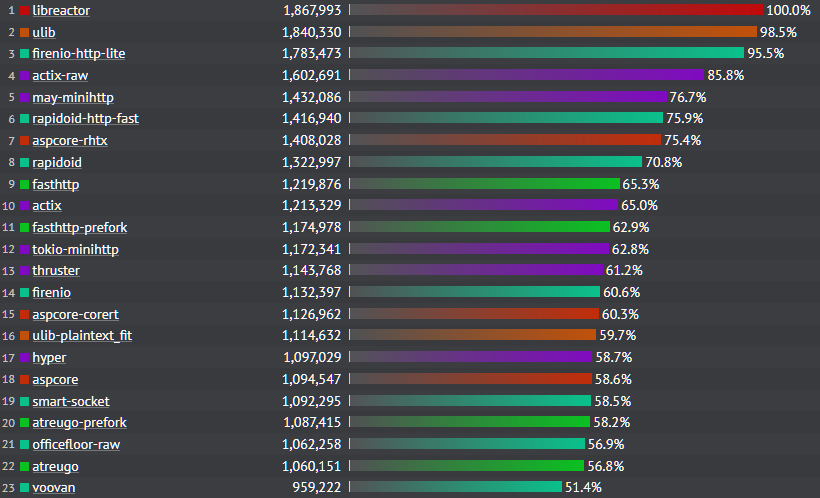820x498 pixels.
Task: Click the 60.3% percentage label
Action: [x=620, y=315]
